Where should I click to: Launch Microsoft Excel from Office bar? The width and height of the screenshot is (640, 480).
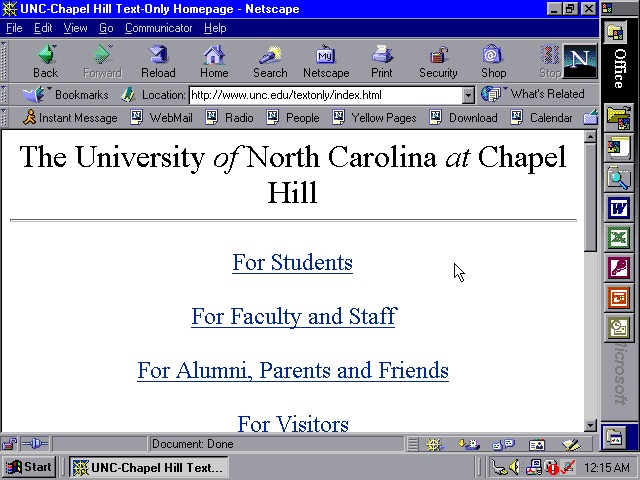click(619, 238)
